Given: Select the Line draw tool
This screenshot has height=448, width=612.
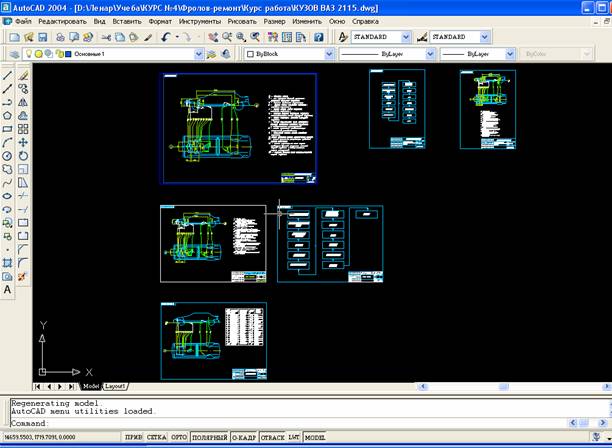Looking at the screenshot, I should coord(7,75).
